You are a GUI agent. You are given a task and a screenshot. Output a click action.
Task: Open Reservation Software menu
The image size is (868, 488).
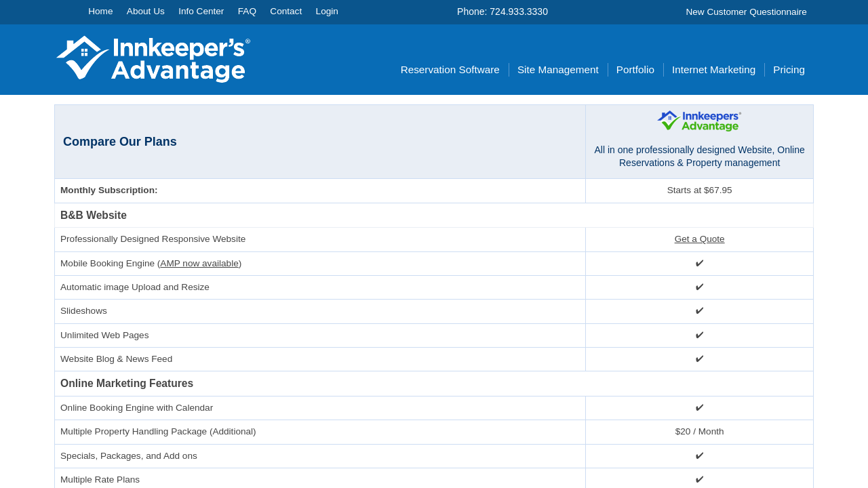[x=450, y=70]
